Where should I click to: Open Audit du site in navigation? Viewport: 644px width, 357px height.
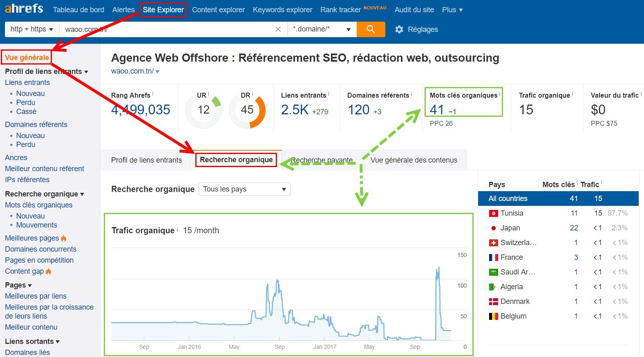tap(414, 10)
